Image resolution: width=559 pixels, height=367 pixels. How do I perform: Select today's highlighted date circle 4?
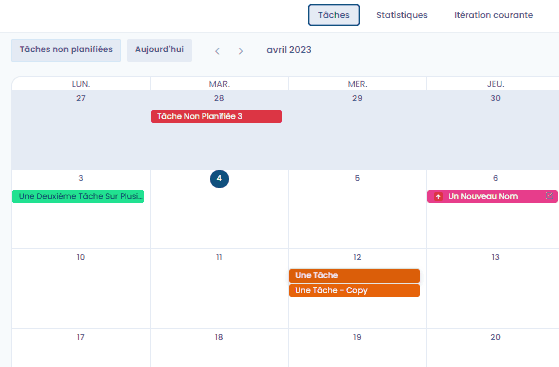(x=219, y=179)
